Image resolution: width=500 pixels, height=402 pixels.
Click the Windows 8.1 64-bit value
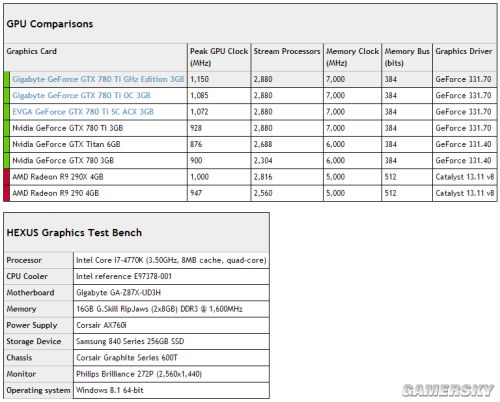(x=110, y=390)
